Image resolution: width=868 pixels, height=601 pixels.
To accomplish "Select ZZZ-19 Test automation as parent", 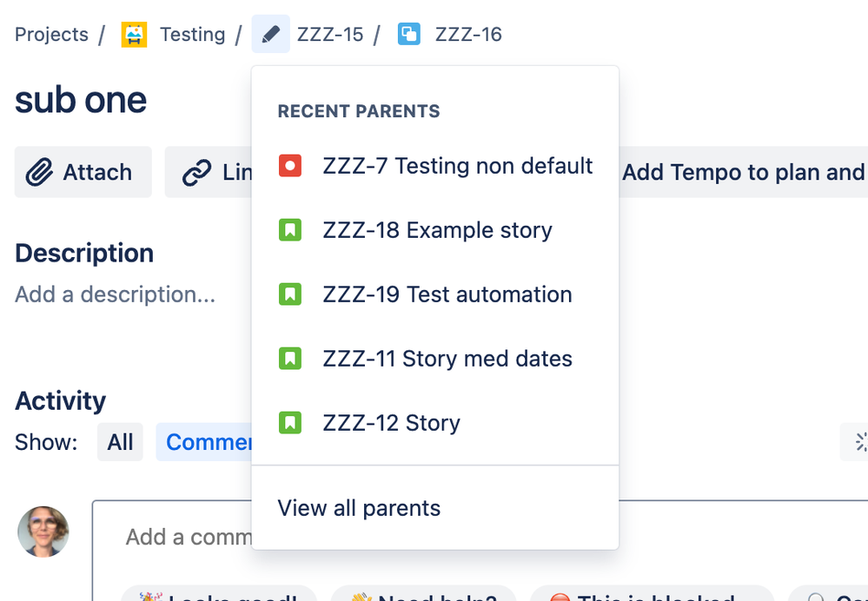I will click(x=447, y=294).
